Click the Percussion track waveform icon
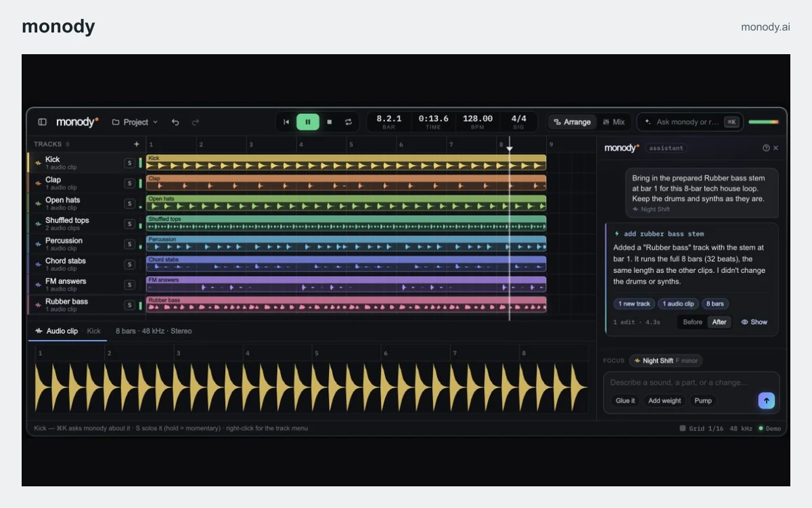812x508 pixels. tap(38, 244)
